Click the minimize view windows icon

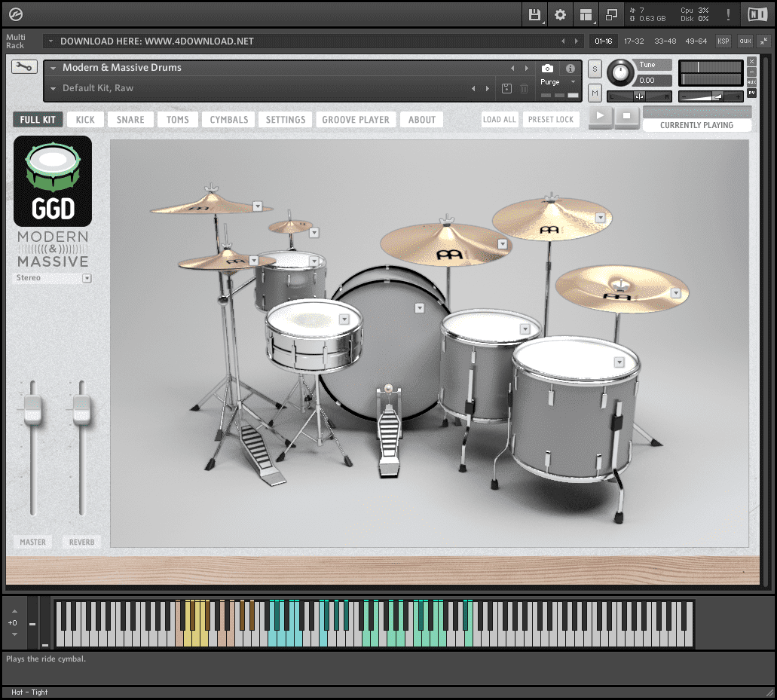611,15
